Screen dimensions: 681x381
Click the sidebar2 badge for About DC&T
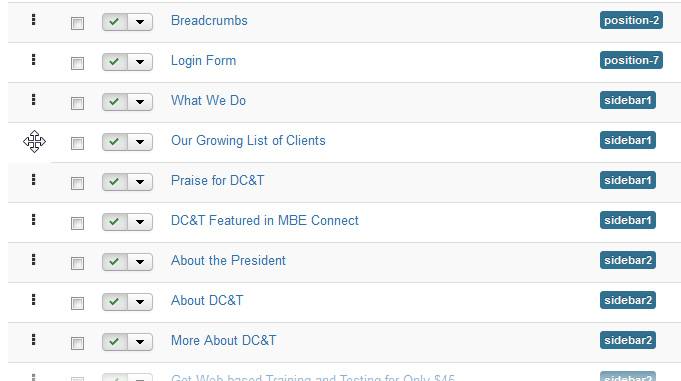(x=628, y=300)
